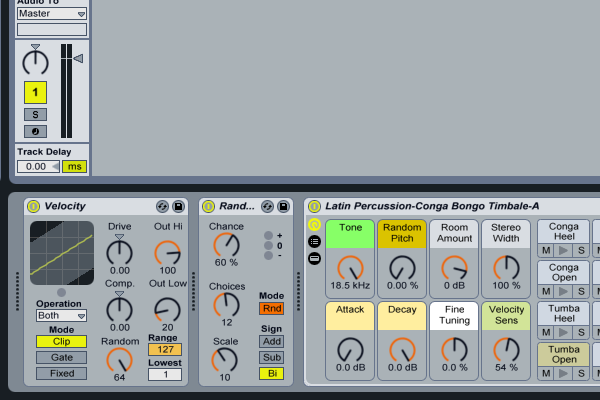Open the empty output channel dropdown below Master
600x400 pixels.
pyautogui.click(x=52, y=30)
